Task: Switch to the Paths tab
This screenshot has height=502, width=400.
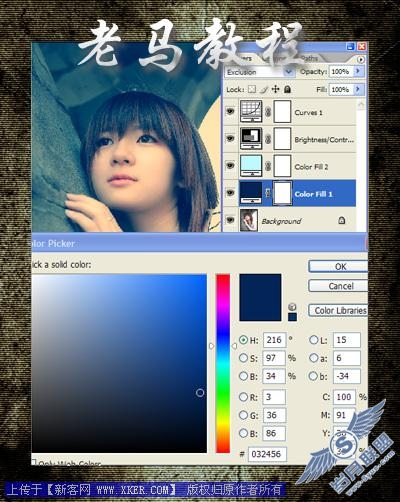Action: pyautogui.click(x=309, y=58)
